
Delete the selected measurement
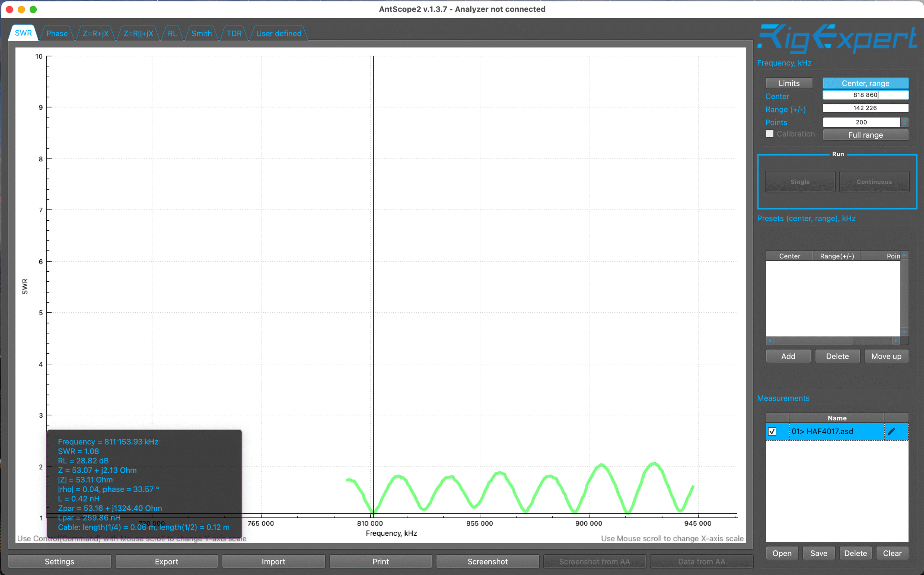855,553
